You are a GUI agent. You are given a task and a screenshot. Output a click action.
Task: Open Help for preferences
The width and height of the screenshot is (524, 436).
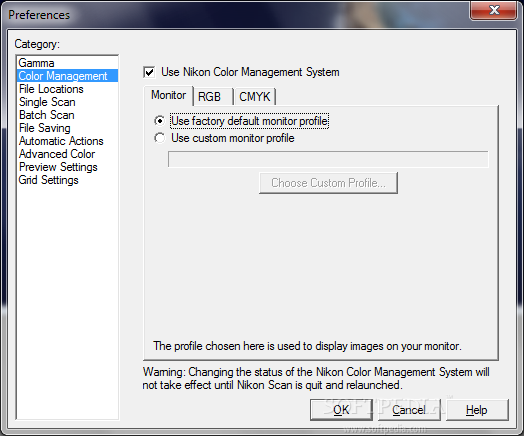pyautogui.click(x=477, y=410)
